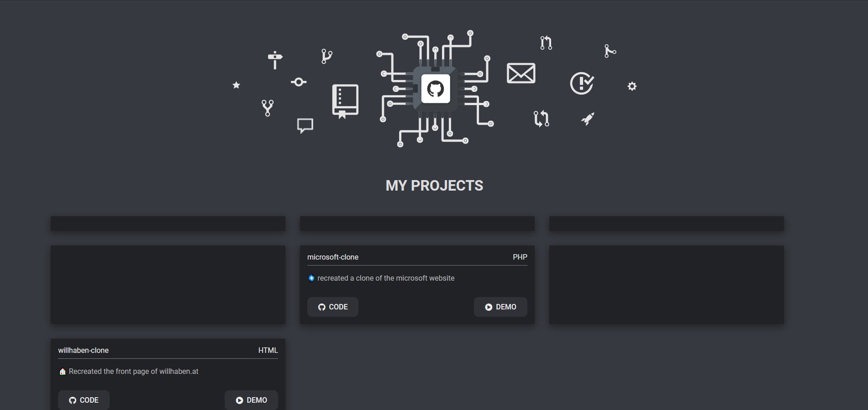This screenshot has height=410, width=868.
Task: Click the git compare arrows icon
Action: (x=541, y=118)
